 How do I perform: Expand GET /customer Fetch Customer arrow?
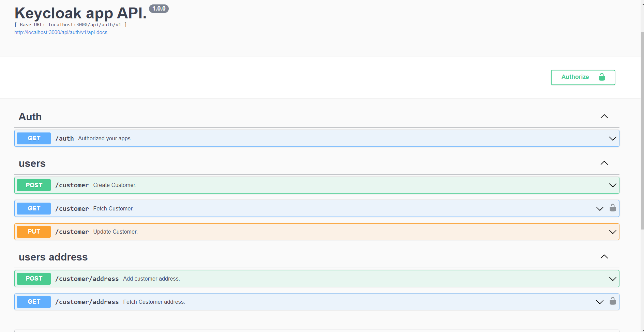[x=600, y=209]
